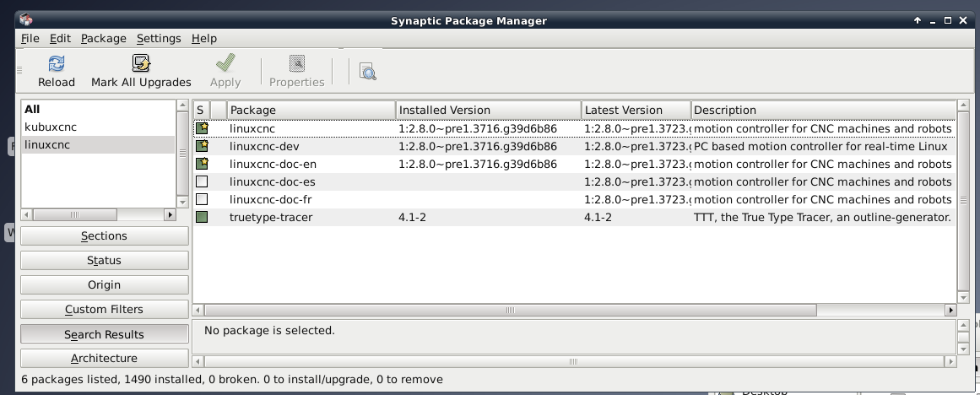The width and height of the screenshot is (980, 395).
Task: Click the TTT True Type Tracer description
Action: point(822,217)
